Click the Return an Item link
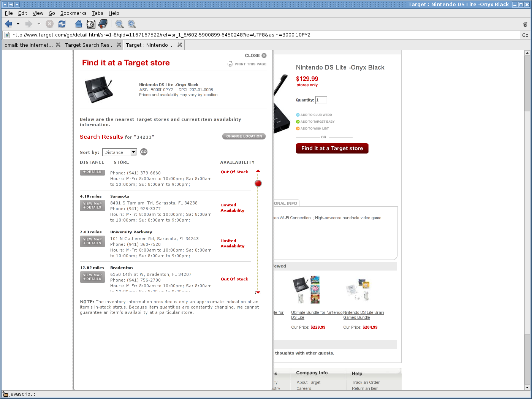Viewport: 532px width, 399px height. (365, 388)
